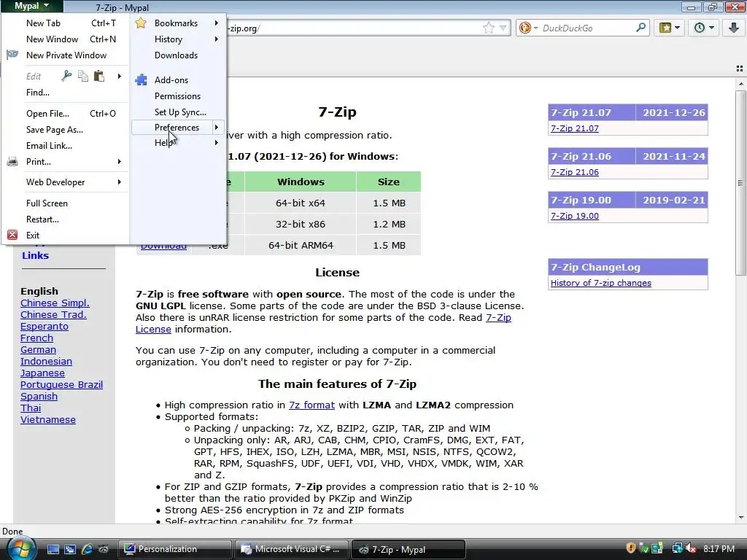Click the private window mask icon
Viewport: 747px width, 560px height.
pyautogui.click(x=12, y=55)
